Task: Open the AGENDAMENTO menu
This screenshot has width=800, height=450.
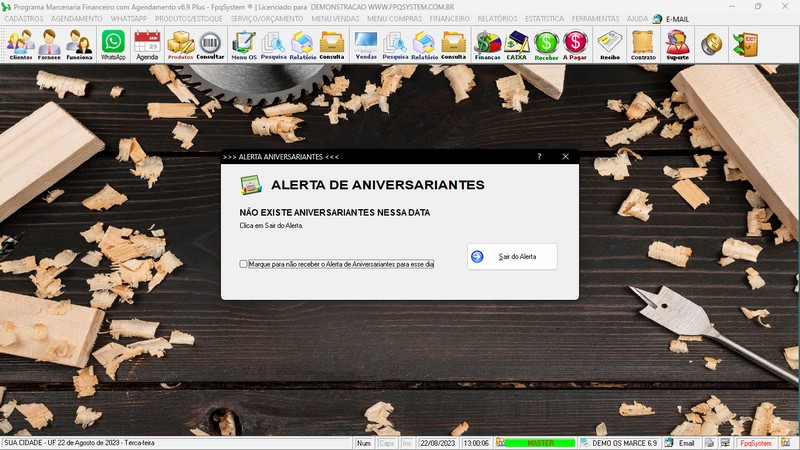Action: point(77,19)
